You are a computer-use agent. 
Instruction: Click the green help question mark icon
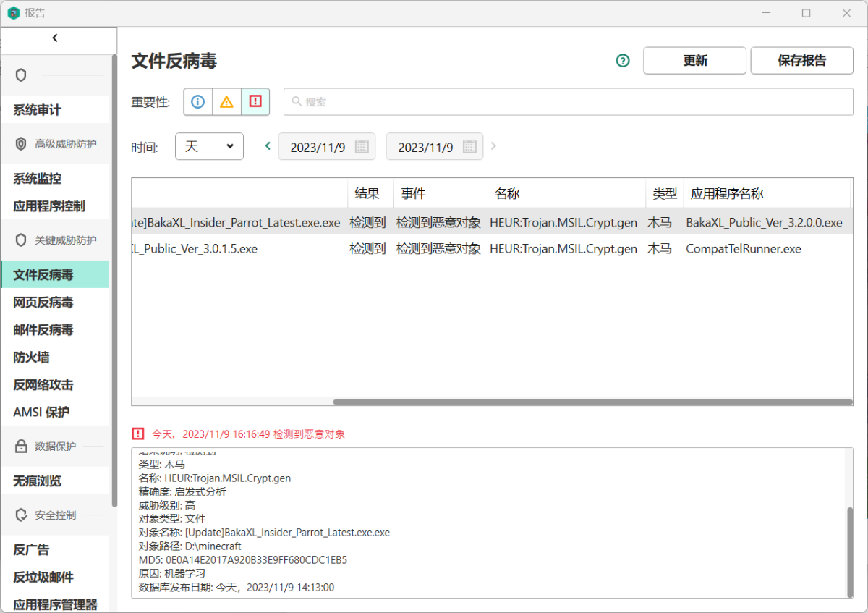(623, 61)
